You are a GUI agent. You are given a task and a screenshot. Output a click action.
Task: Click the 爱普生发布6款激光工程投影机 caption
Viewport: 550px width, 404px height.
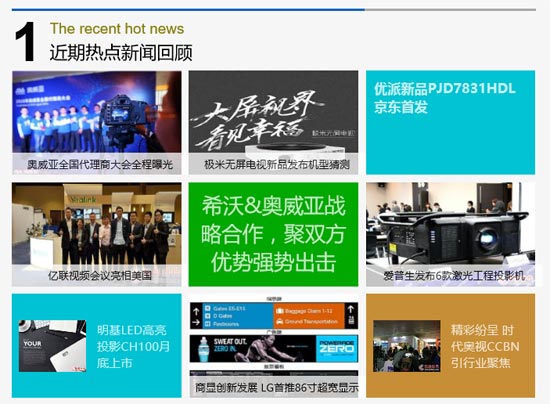pyautogui.click(x=454, y=275)
